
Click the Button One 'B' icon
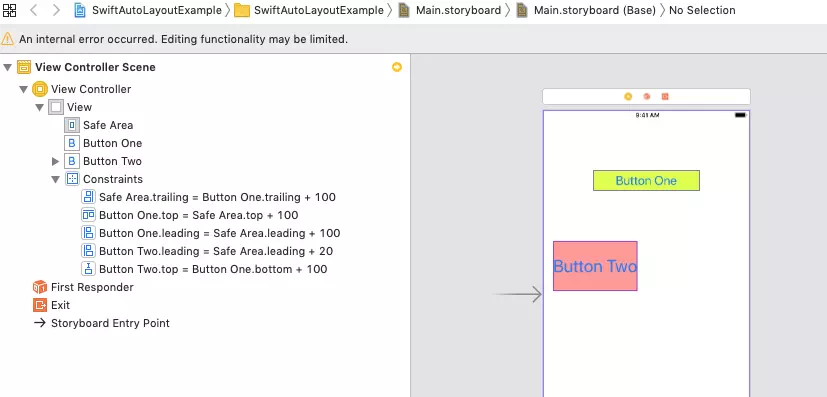(72, 143)
